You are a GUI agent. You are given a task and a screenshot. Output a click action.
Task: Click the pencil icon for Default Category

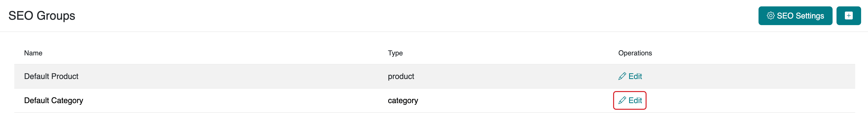coord(622,100)
